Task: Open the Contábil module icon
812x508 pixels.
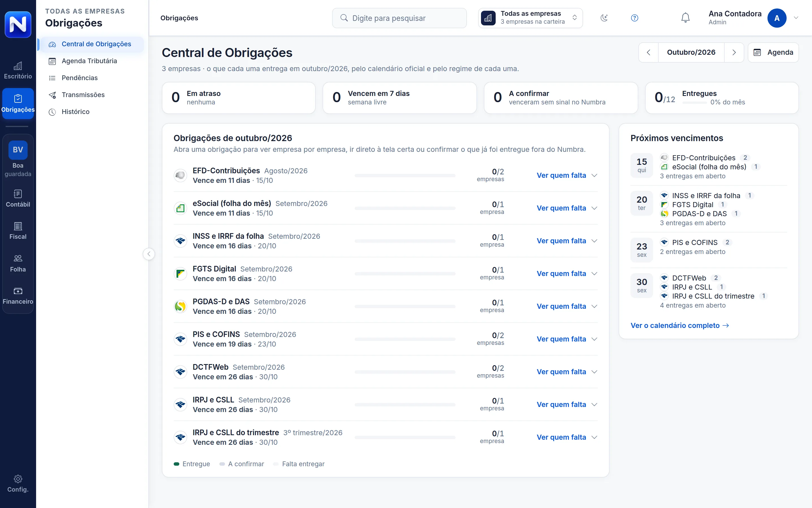Action: (18, 194)
